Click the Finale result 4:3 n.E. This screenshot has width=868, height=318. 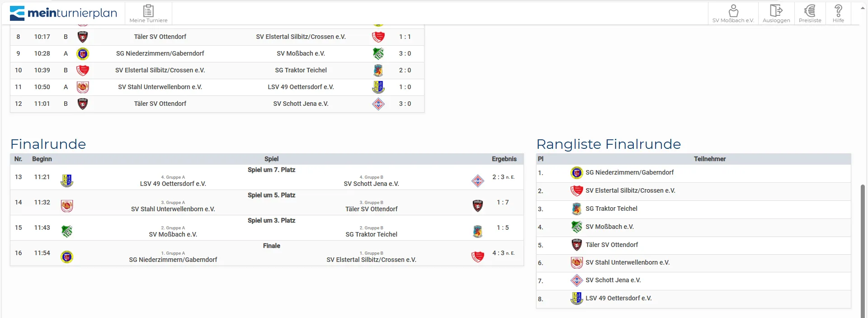(503, 253)
